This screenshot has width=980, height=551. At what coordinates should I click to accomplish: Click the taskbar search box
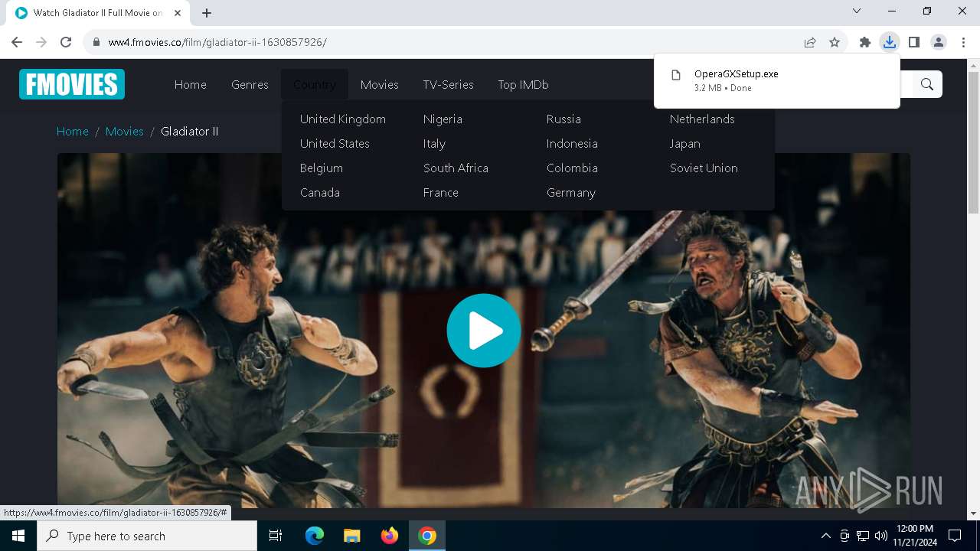(147, 536)
